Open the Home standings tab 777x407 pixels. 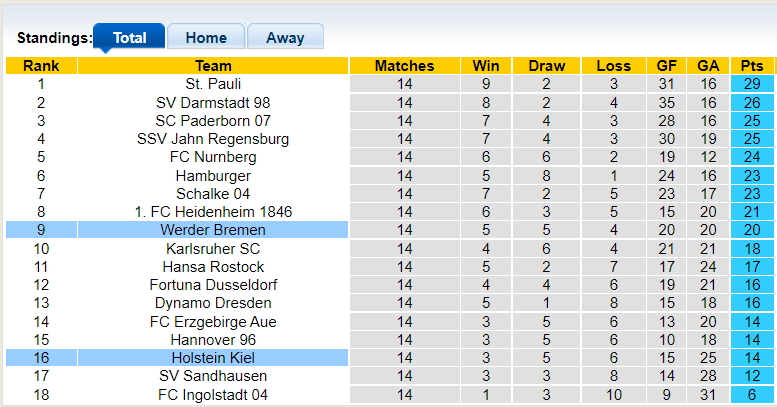tap(206, 38)
